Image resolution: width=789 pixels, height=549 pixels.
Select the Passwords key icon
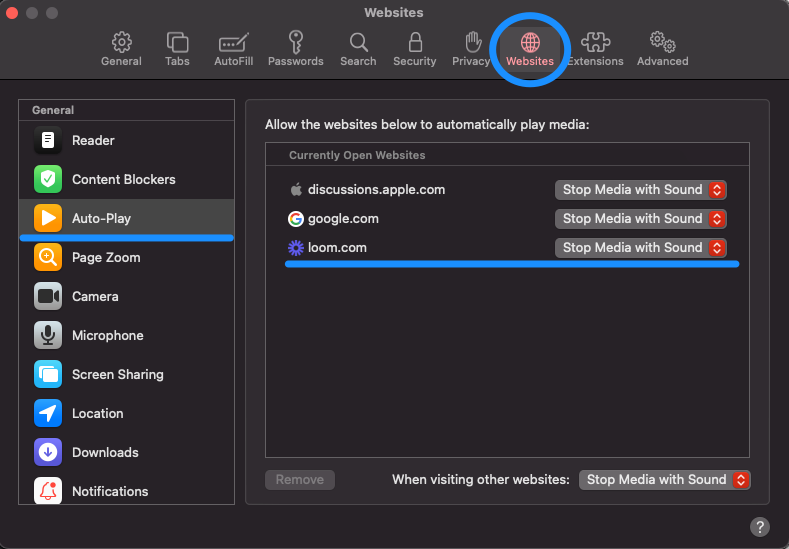point(295,43)
